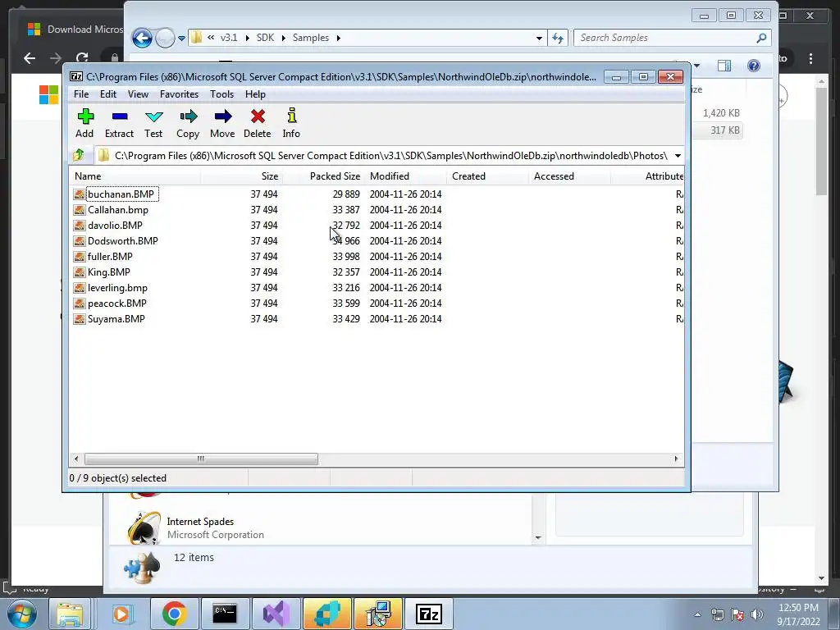Sort files by Size column
Viewport: 840px width, 630px height.
click(242, 176)
